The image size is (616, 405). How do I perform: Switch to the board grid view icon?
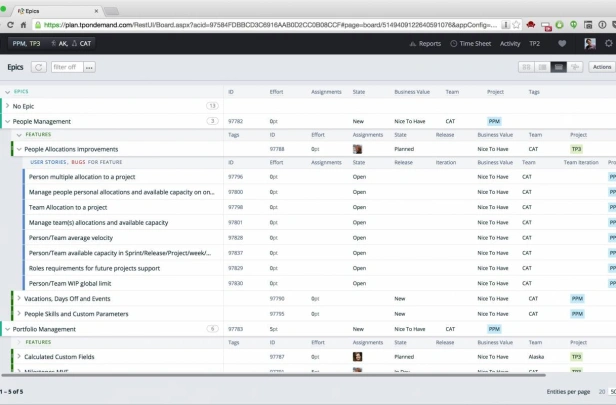point(526,67)
